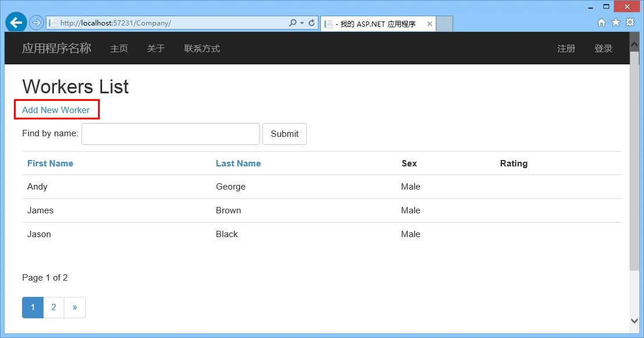Go to pagination page 2
The height and width of the screenshot is (338, 644).
53,307
